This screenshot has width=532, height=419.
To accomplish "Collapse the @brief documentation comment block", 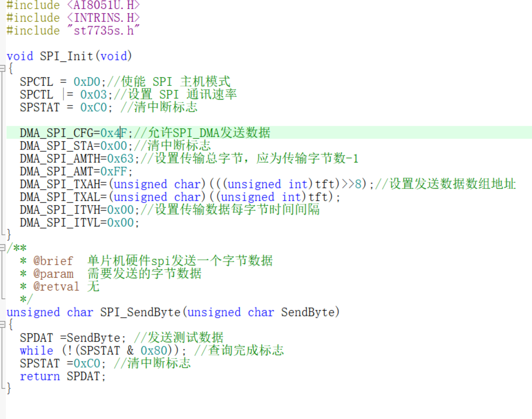I will [x=3, y=247].
